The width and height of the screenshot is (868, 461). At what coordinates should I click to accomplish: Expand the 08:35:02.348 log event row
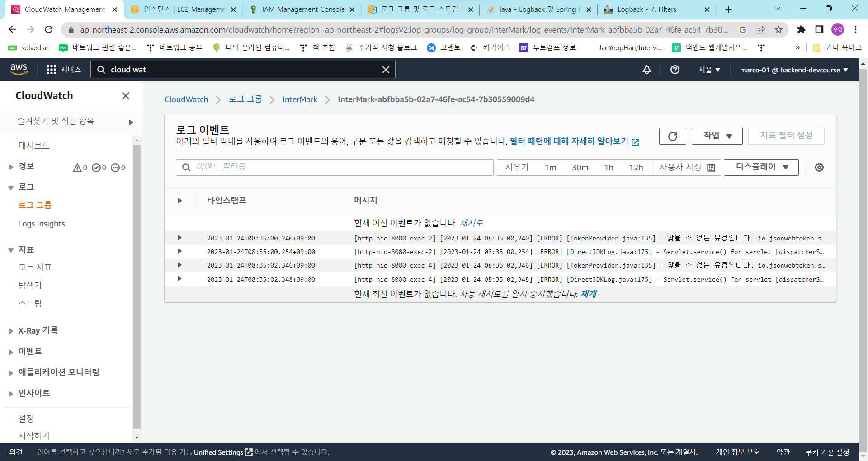(179, 279)
